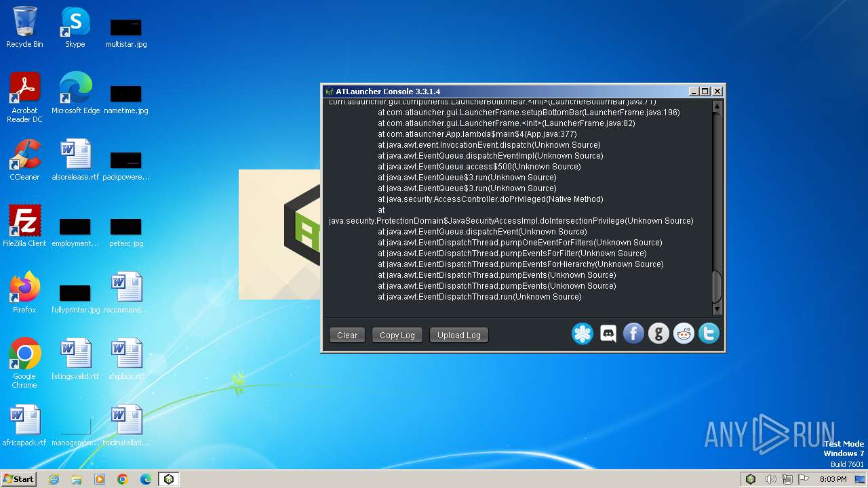This screenshot has width=868, height=488.
Task: Clear the console log
Action: coord(347,335)
